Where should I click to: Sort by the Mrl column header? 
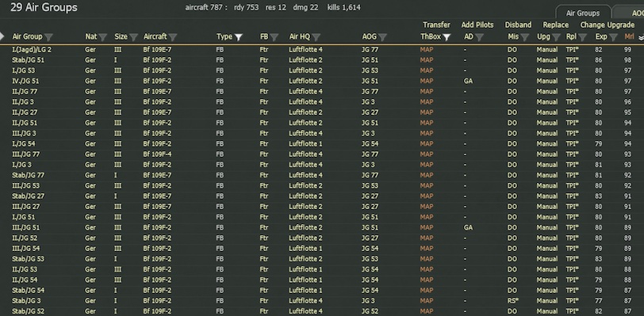click(x=629, y=36)
